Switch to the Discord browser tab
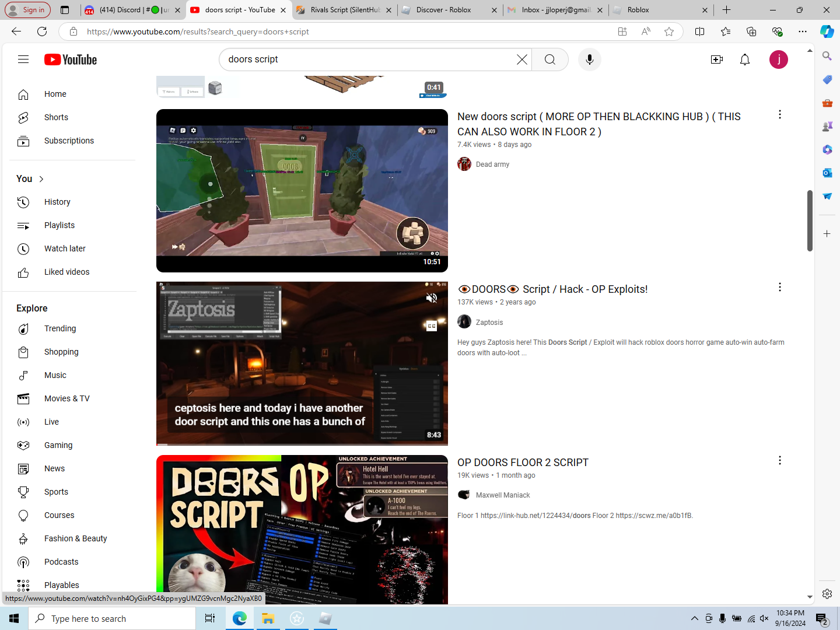 pyautogui.click(x=133, y=10)
